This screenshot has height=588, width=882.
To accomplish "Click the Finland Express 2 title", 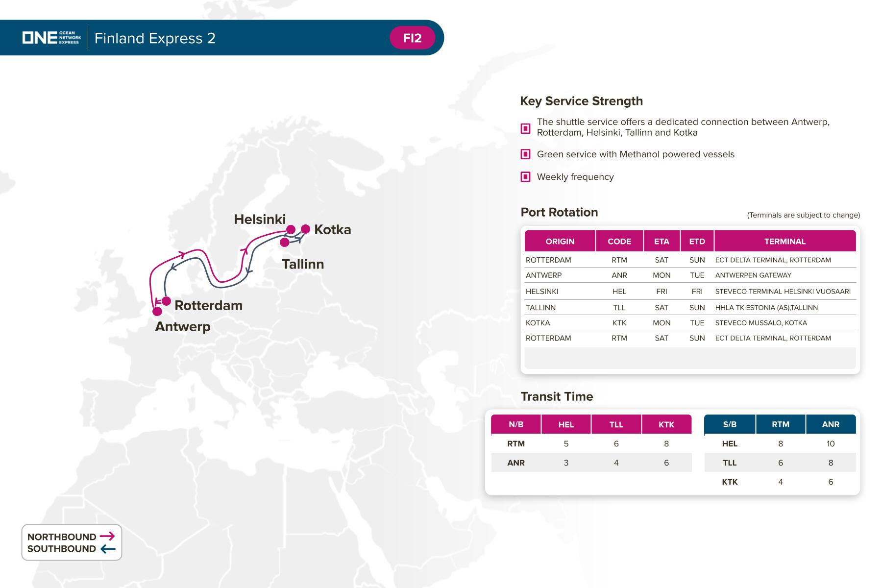I will click(155, 38).
